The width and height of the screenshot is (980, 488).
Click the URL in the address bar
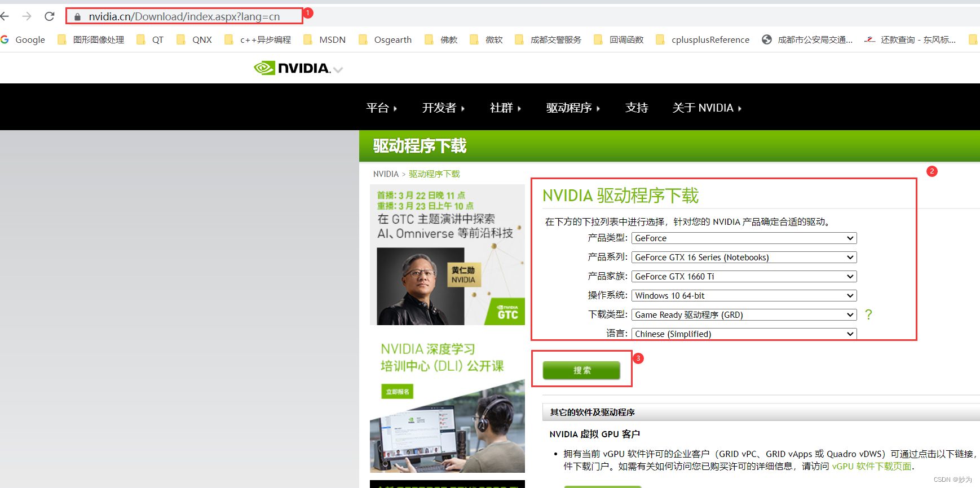click(x=184, y=16)
